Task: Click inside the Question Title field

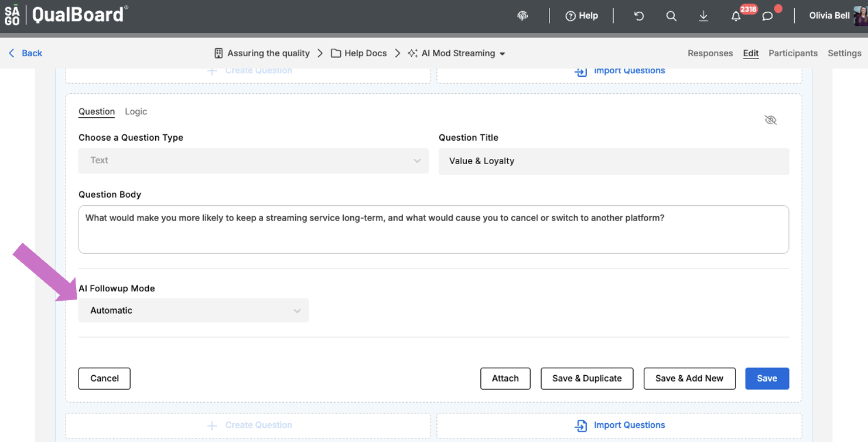Action: pyautogui.click(x=613, y=161)
